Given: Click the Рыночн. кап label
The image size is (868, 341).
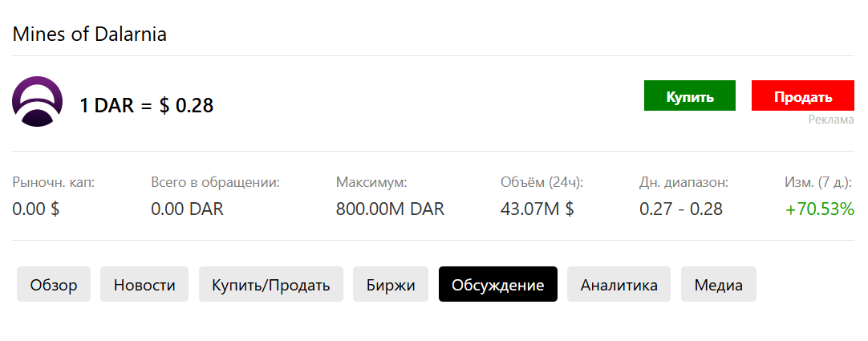Looking at the screenshot, I should pos(54,182).
